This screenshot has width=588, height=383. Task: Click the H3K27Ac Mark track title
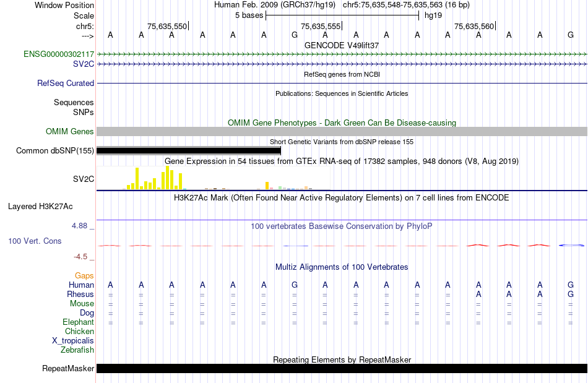click(x=342, y=198)
